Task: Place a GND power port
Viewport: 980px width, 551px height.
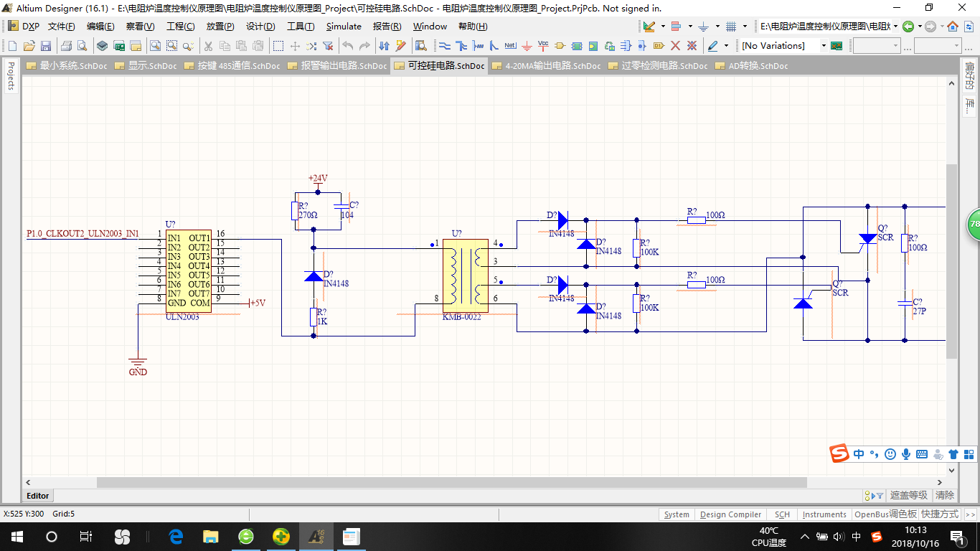Action: click(527, 46)
